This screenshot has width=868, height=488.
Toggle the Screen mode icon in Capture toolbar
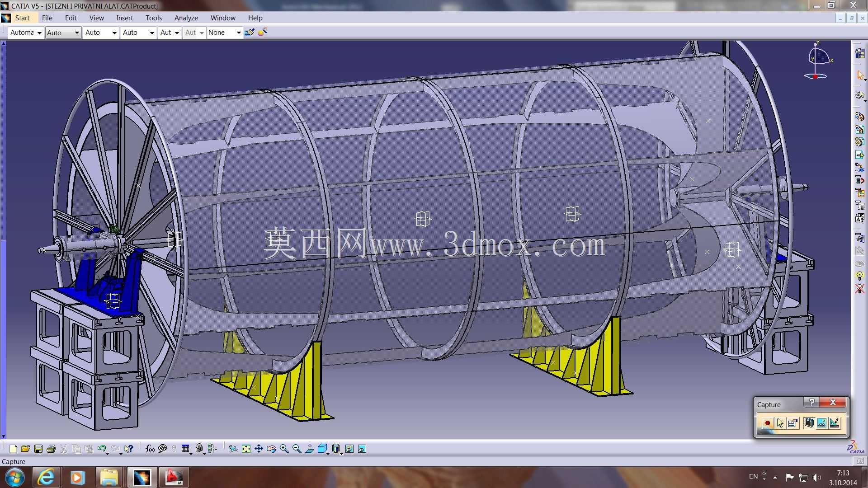809,423
